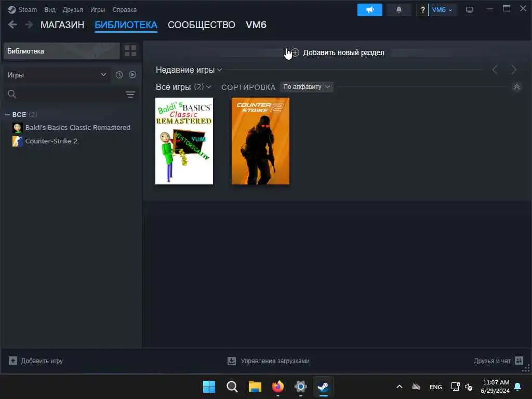The image size is (532, 399).
Task: Open the Игры menu
Action: coord(97,9)
